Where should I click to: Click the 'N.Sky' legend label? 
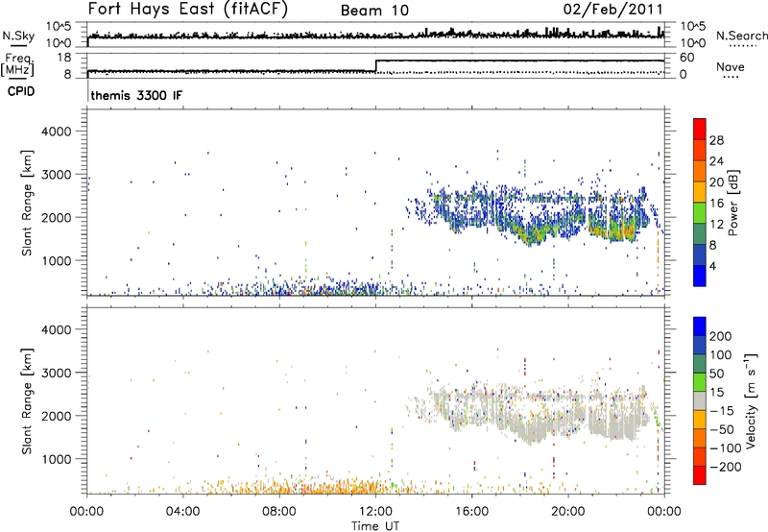point(18,36)
